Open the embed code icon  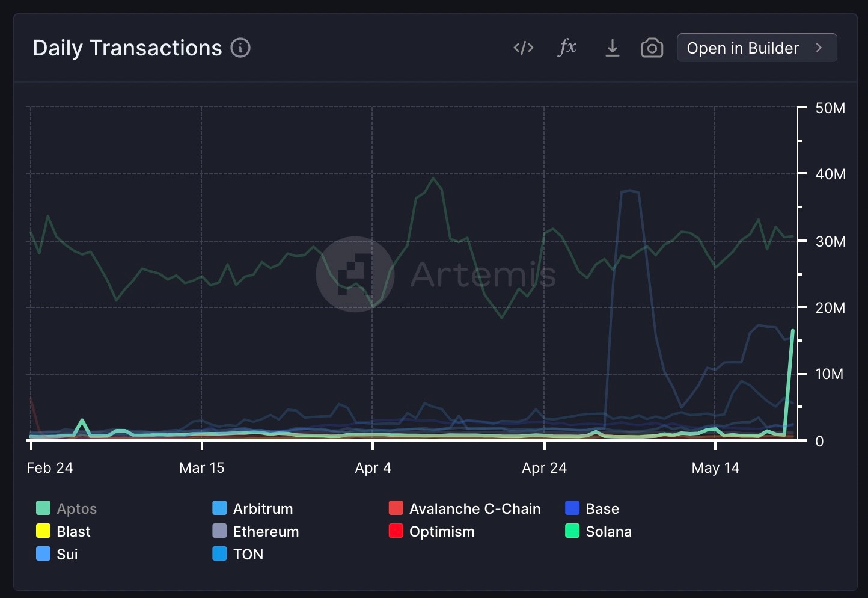tap(524, 48)
